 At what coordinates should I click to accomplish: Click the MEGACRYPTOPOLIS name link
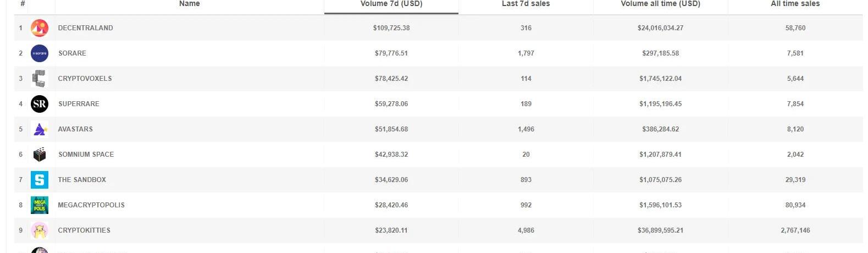pos(91,205)
